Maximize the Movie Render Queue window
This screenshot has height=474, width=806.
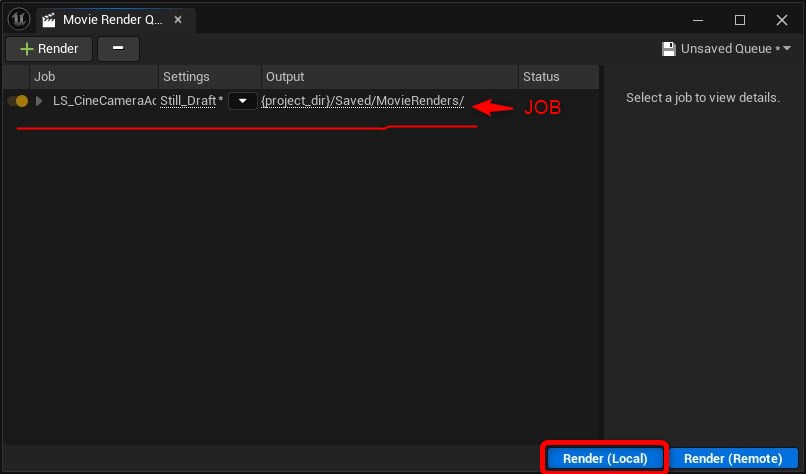pos(740,20)
